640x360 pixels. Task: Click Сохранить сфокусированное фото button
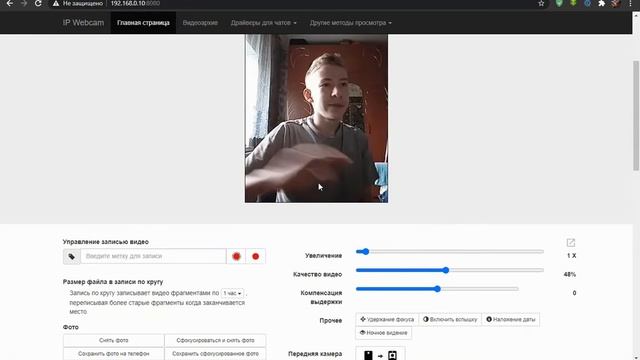pos(215,353)
